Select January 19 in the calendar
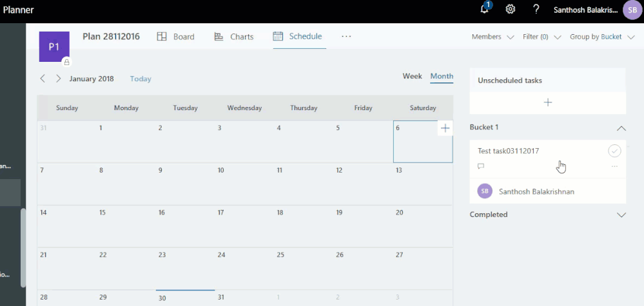644x306 pixels. pyautogui.click(x=362, y=226)
